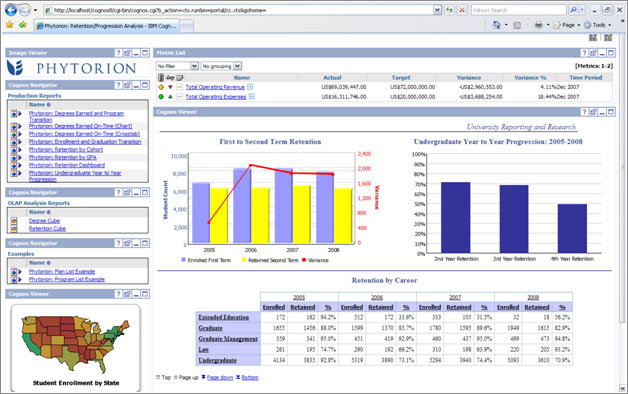Screen dimensions: 628x394
Task: Open the Retention Cube link
Action: click(47, 229)
